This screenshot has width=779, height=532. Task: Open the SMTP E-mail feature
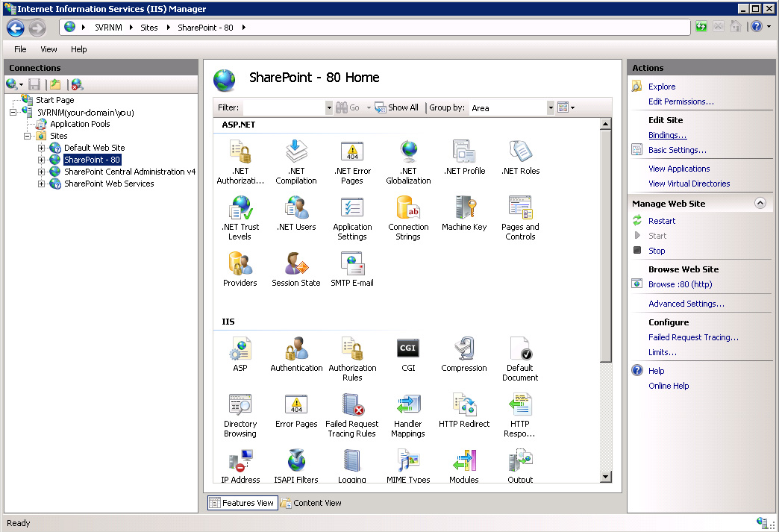pyautogui.click(x=352, y=269)
